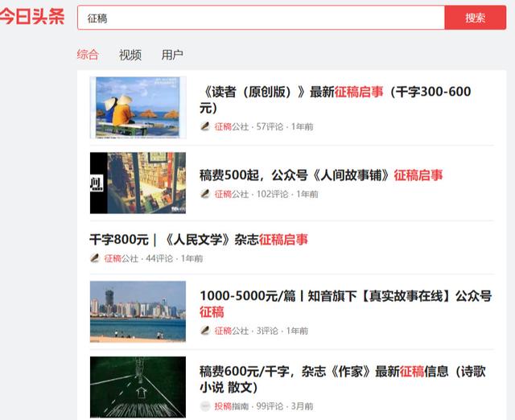Focus the search box containing 征稿
Viewport: 515px width, 420px height.
(x=261, y=18)
